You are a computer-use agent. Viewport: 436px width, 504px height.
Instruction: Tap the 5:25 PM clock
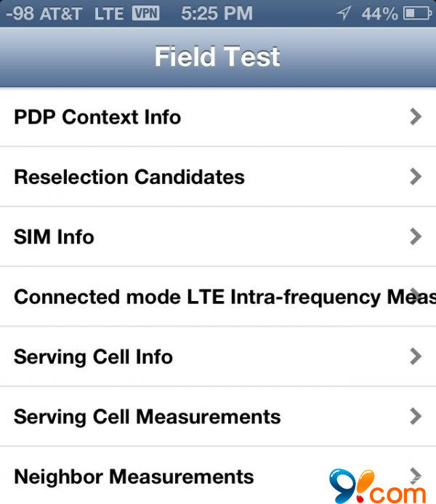click(217, 13)
